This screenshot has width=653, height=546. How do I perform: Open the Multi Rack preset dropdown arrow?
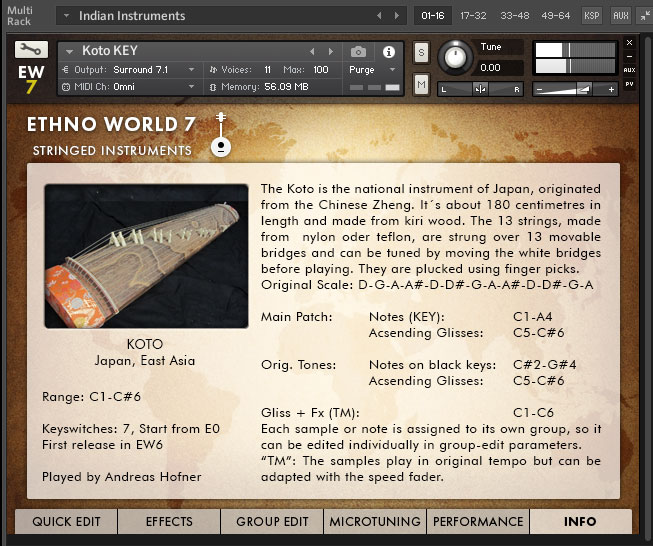point(66,16)
